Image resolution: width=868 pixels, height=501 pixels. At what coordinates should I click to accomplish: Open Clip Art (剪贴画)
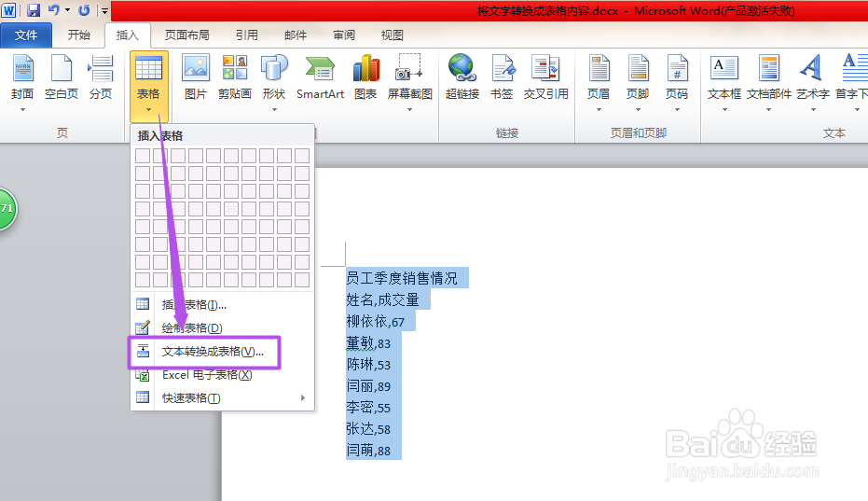(235, 77)
